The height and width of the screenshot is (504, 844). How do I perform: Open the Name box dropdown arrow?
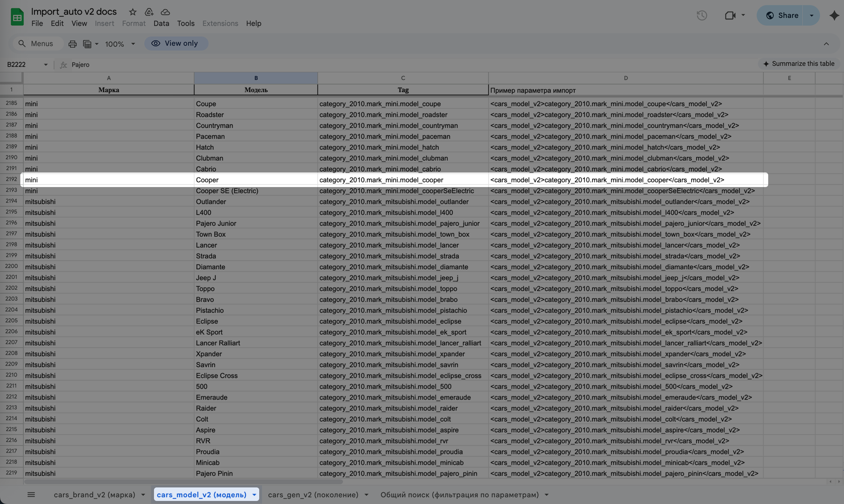pyautogui.click(x=46, y=65)
